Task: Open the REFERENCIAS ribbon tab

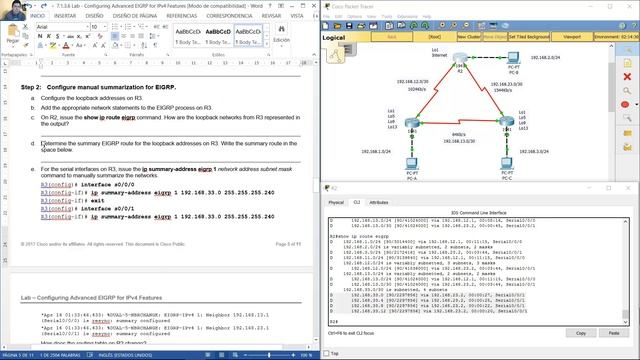Action: click(x=182, y=16)
